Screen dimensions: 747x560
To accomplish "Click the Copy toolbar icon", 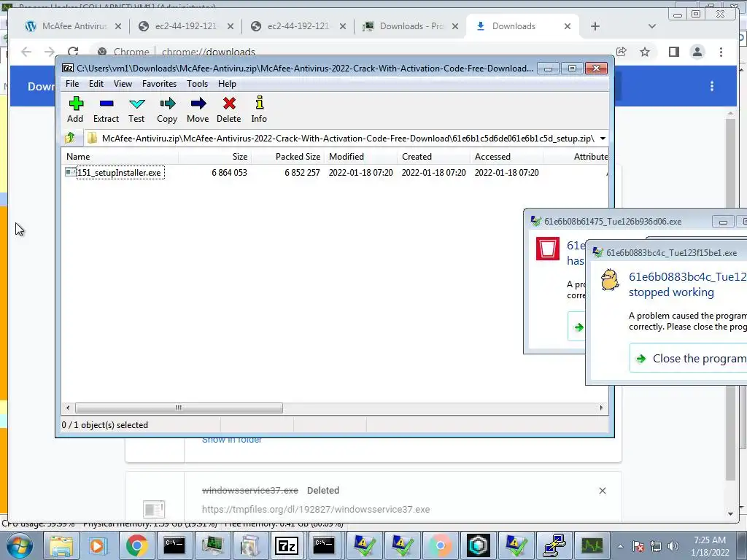I will [167, 109].
